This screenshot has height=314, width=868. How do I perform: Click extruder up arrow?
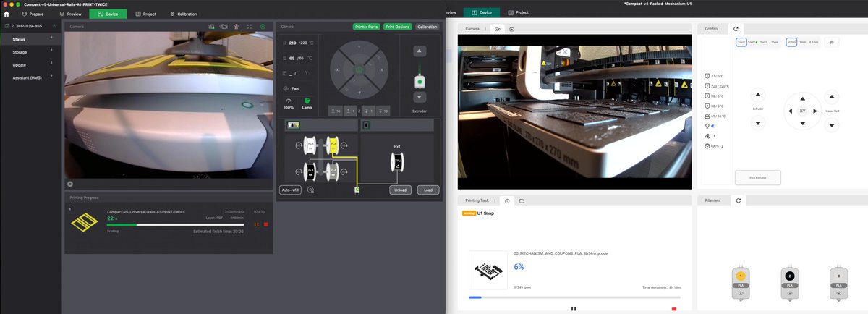419,50
